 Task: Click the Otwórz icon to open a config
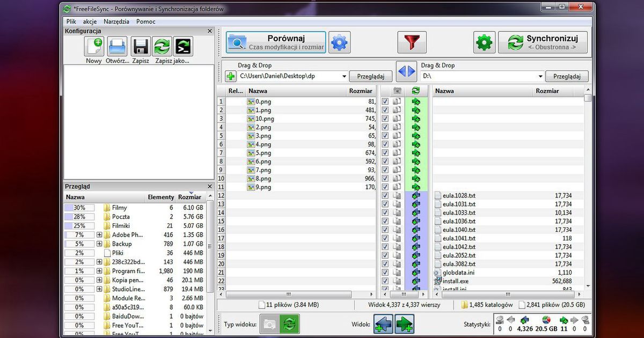(x=117, y=47)
